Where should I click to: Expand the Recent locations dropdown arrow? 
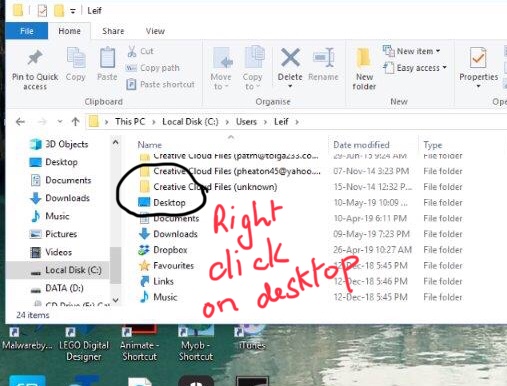(60, 122)
